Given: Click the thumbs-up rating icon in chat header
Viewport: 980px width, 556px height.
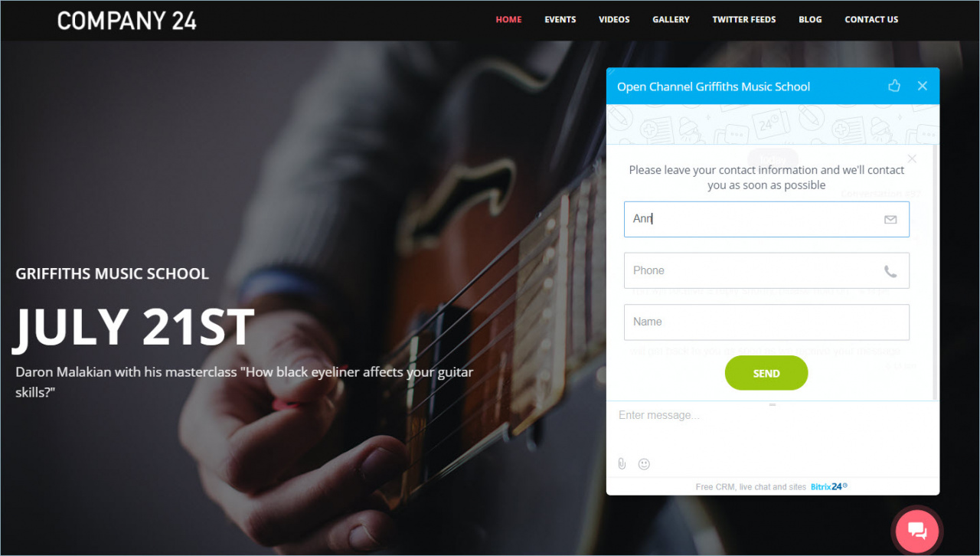Looking at the screenshot, I should pyautogui.click(x=894, y=86).
